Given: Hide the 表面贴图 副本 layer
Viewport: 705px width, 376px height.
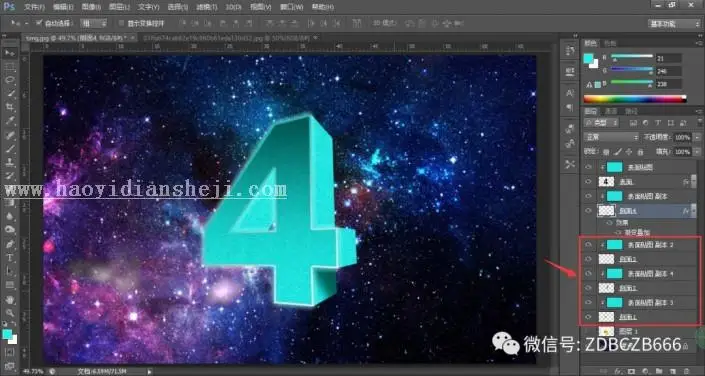Looking at the screenshot, I should pos(588,196).
